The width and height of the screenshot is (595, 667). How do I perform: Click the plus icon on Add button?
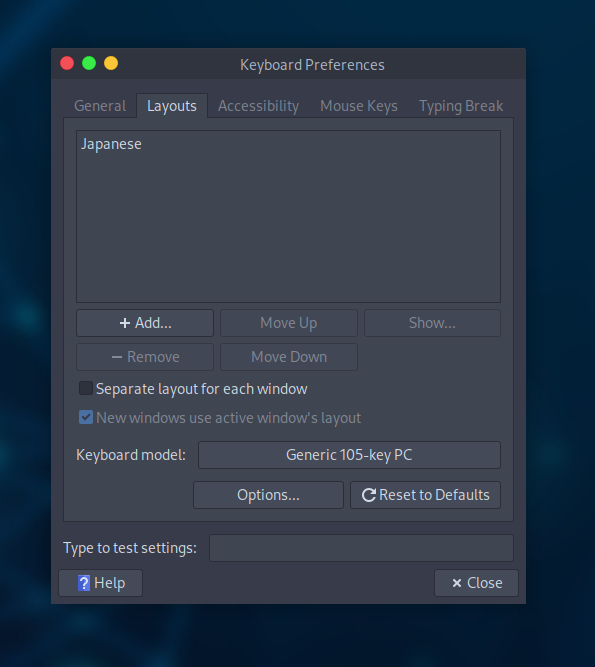click(125, 323)
